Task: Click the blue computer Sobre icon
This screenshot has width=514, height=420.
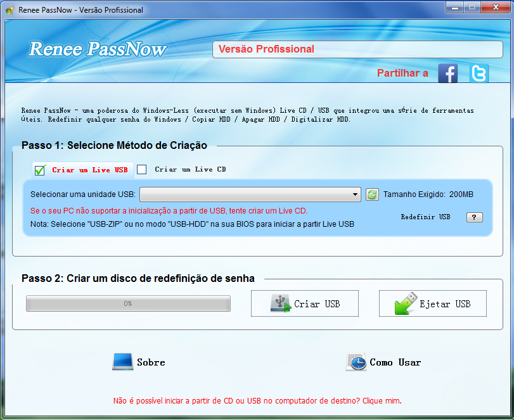Action: [x=122, y=362]
